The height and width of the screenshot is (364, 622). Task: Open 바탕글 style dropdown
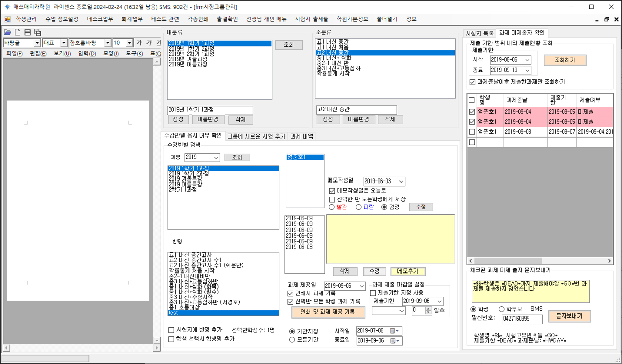pyautogui.click(x=37, y=43)
